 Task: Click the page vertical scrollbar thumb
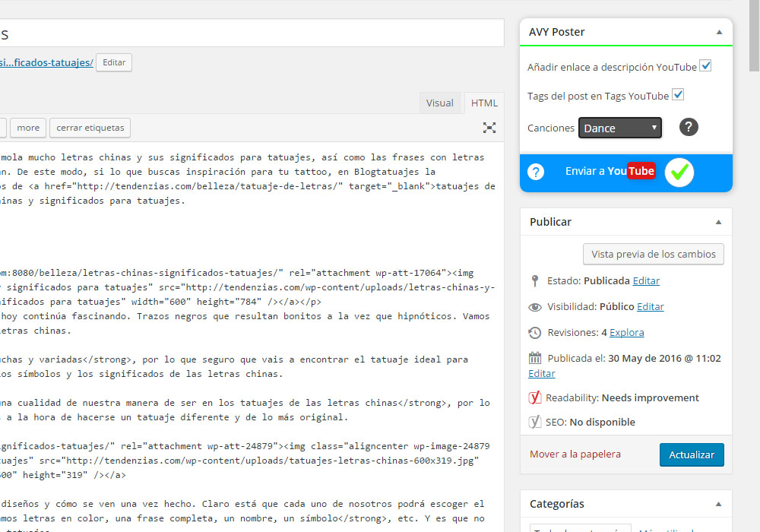pyautogui.click(x=754, y=36)
